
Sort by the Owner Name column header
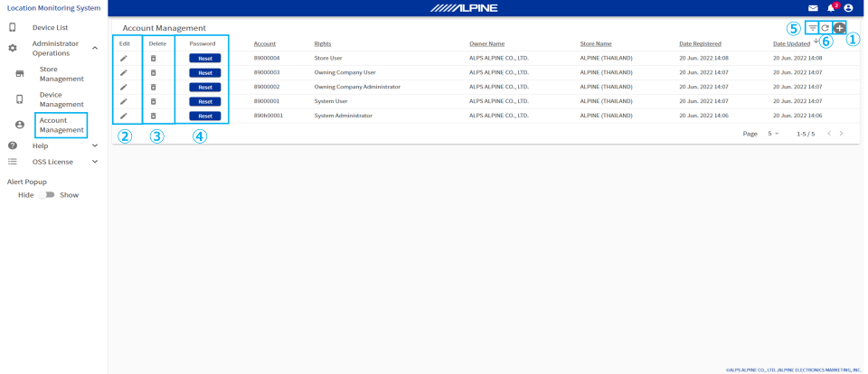click(x=486, y=43)
